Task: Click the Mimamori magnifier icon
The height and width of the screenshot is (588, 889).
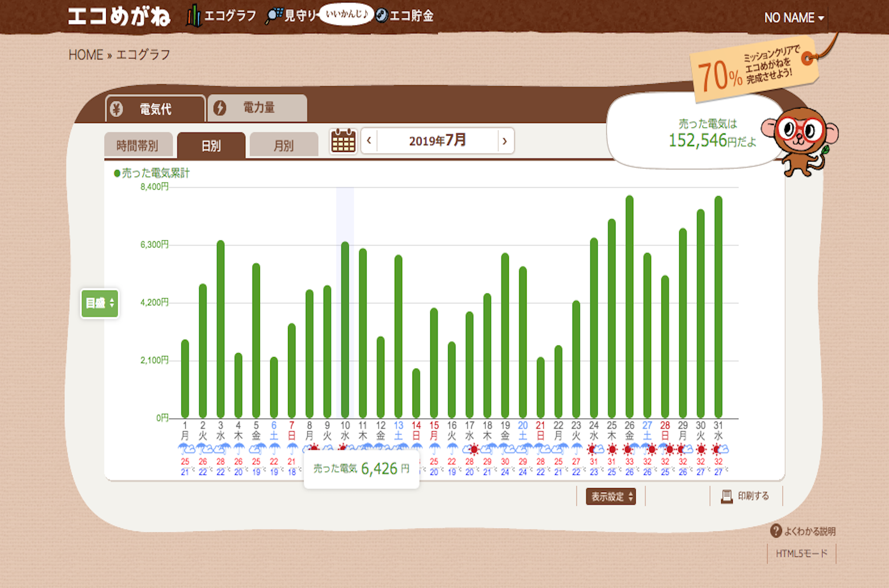Action: 274,16
